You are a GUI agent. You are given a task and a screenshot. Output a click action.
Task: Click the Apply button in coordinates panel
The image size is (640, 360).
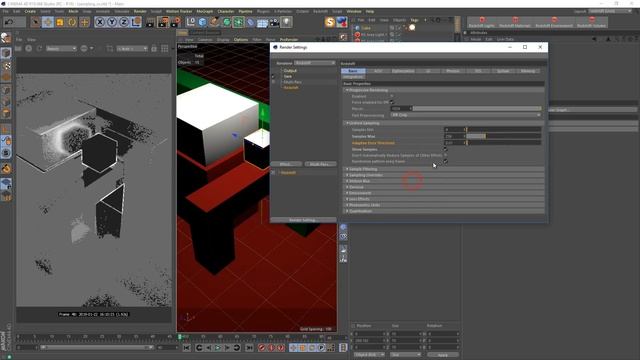pyautogui.click(x=442, y=355)
